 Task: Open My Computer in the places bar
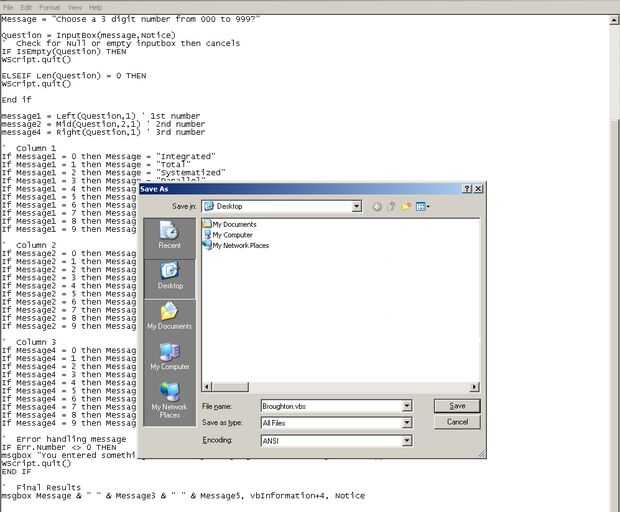pos(169,355)
